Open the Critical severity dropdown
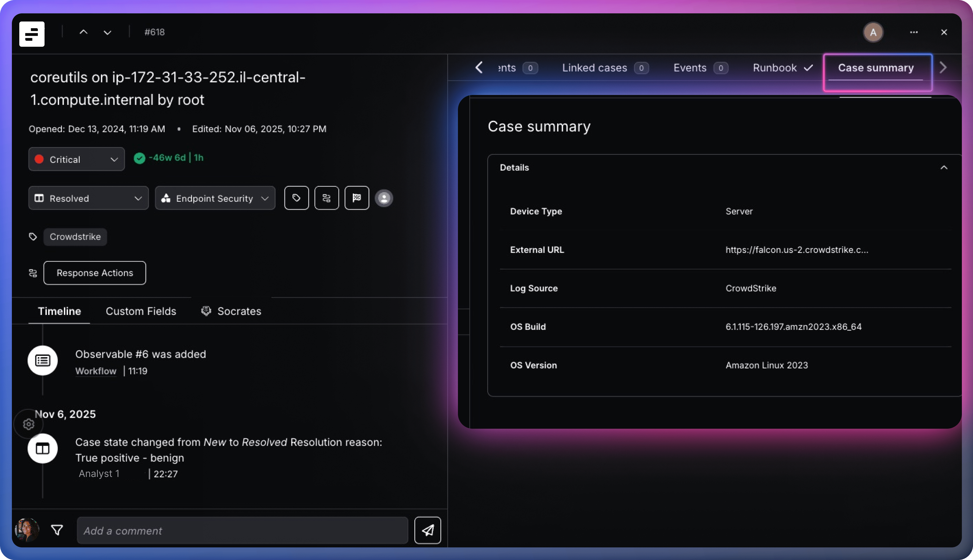Viewport: 973px width, 560px height. tap(76, 159)
